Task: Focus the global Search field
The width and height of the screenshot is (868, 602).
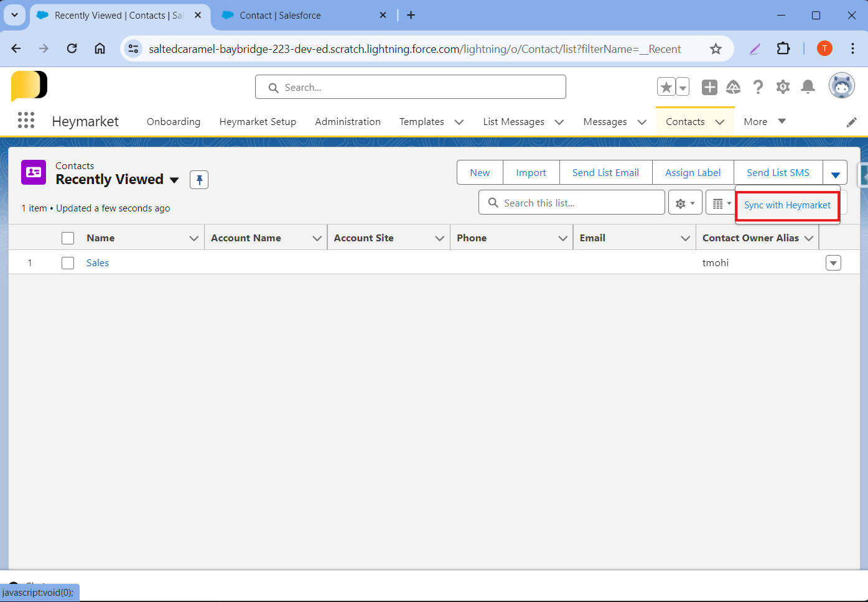Action: pyautogui.click(x=411, y=87)
